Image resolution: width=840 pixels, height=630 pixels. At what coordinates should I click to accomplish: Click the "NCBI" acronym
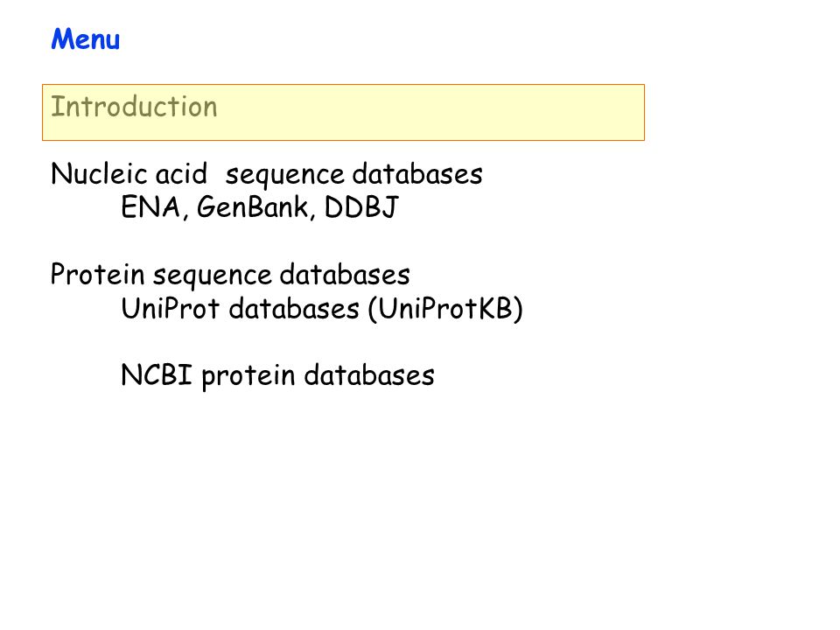click(157, 375)
